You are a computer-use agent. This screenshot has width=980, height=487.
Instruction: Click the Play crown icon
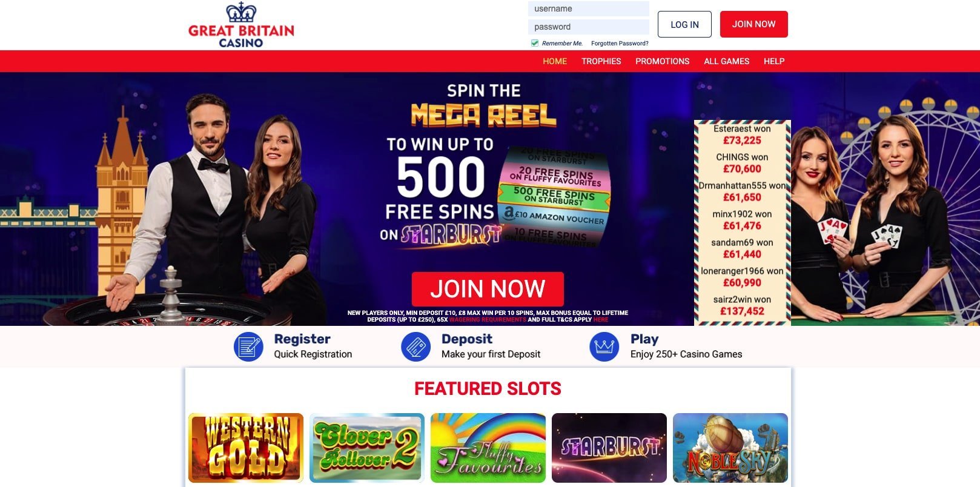click(604, 347)
